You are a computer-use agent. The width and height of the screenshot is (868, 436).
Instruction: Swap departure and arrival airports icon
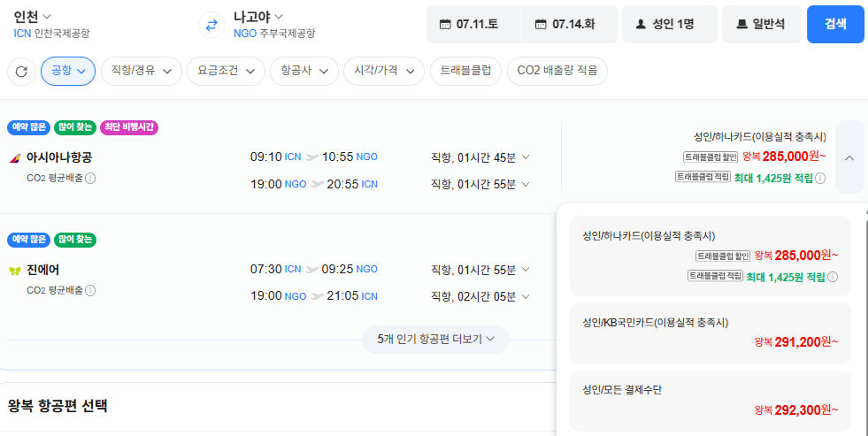click(x=211, y=25)
